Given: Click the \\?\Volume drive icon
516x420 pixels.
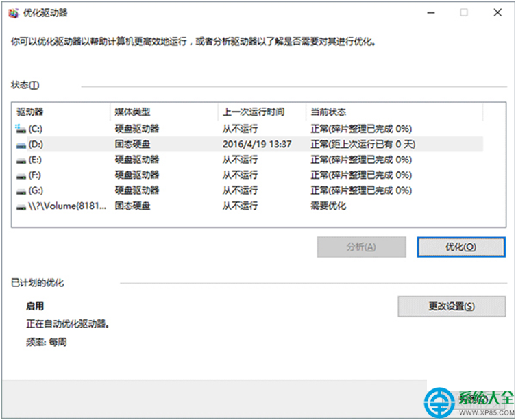Looking at the screenshot, I should pyautogui.click(x=21, y=207).
